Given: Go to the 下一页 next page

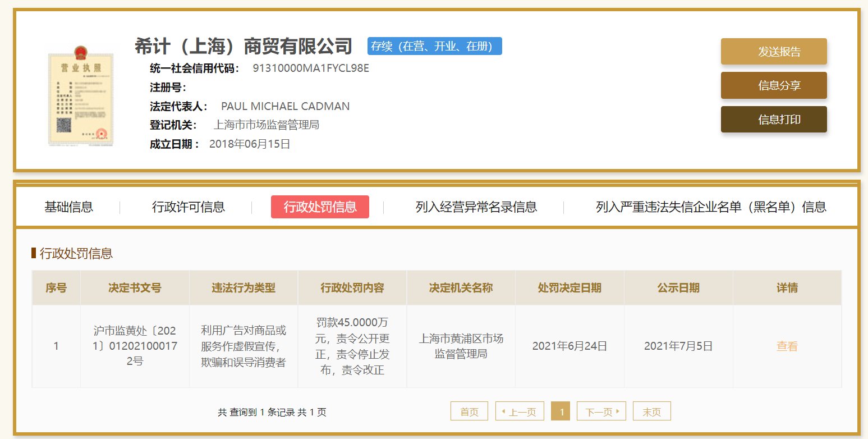Looking at the screenshot, I should tap(601, 411).
